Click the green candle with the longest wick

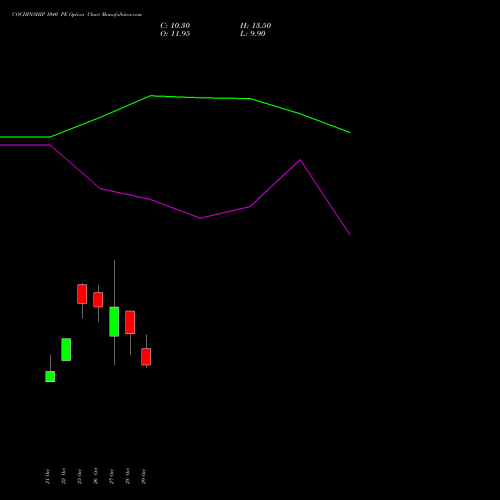(114, 322)
